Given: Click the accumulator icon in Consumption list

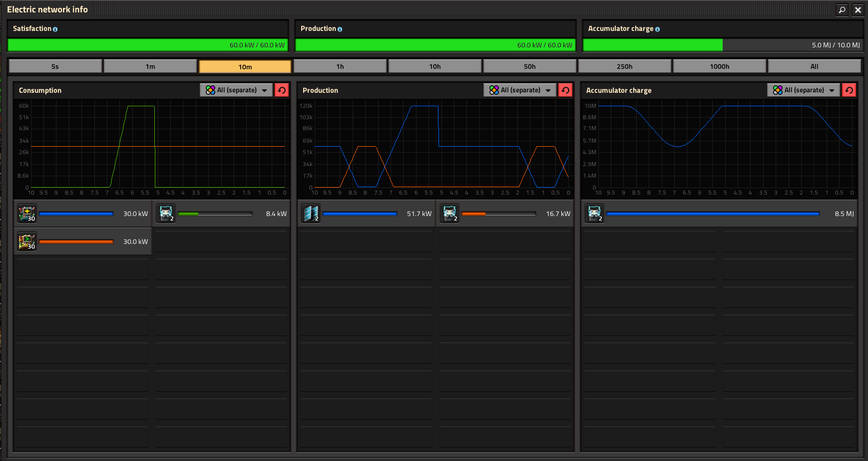Looking at the screenshot, I should tap(166, 214).
